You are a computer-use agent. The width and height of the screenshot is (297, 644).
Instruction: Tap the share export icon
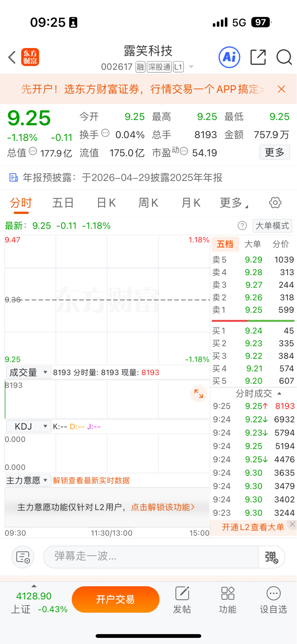[x=258, y=57]
